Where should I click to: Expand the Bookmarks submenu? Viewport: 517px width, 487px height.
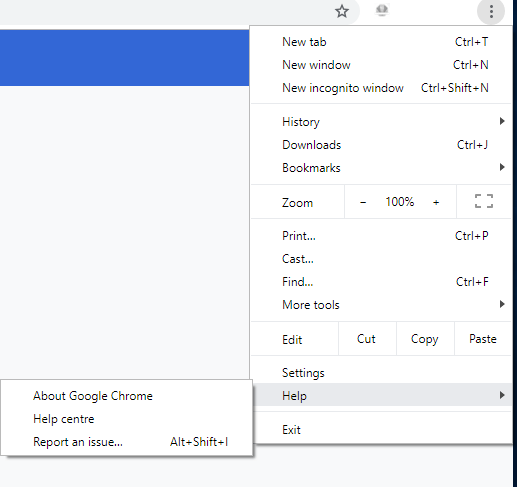click(x=382, y=168)
